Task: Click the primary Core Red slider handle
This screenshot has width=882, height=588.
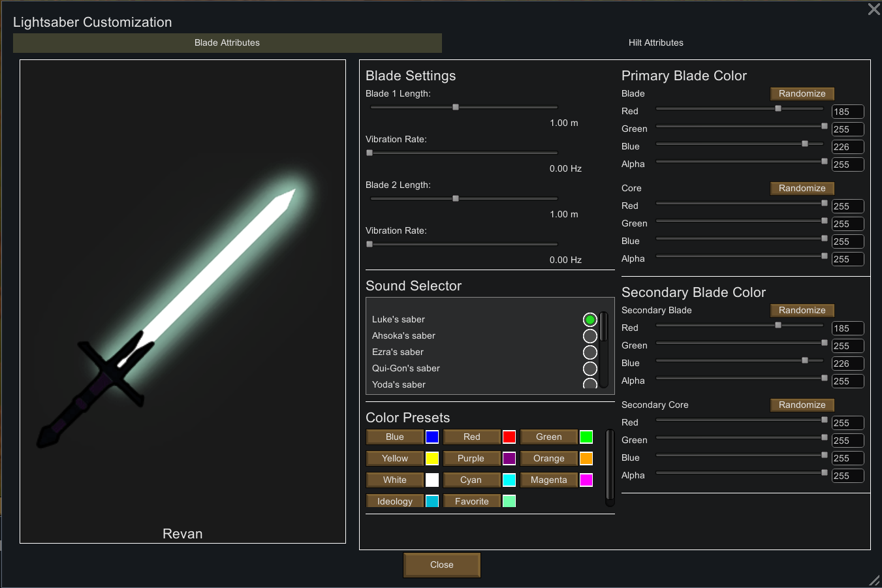Action: pyautogui.click(x=825, y=203)
